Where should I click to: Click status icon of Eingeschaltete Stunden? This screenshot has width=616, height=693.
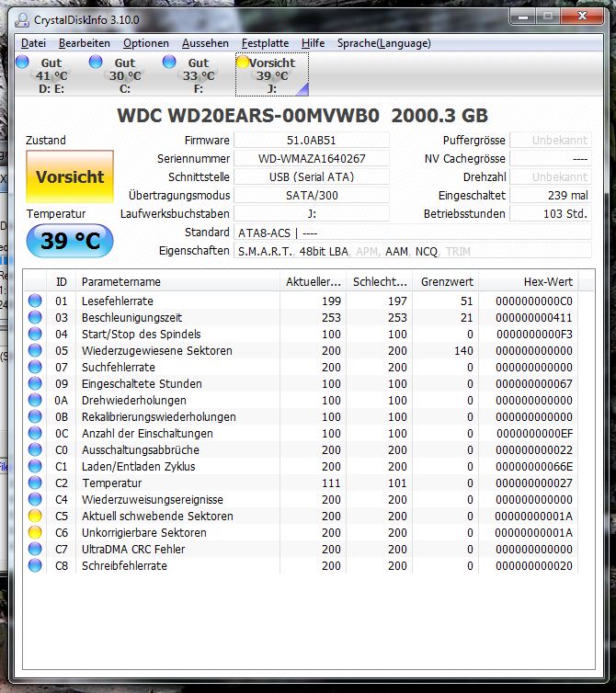[x=35, y=383]
